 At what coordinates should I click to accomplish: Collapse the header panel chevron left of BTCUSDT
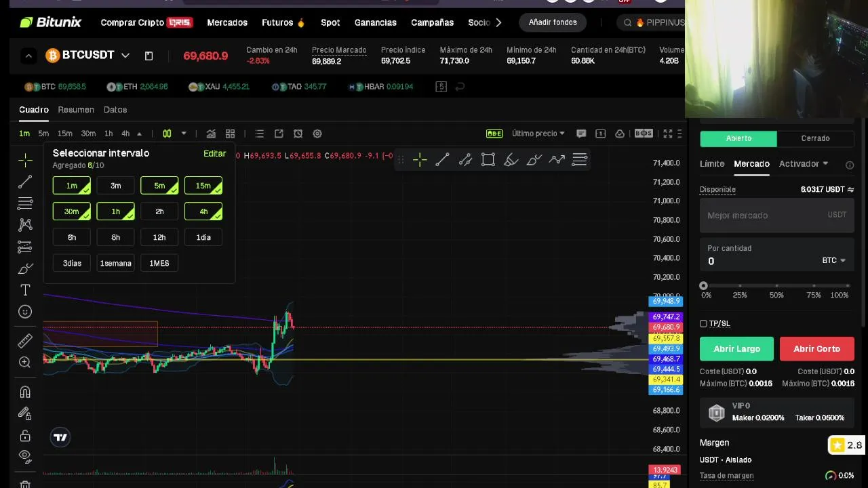pos(28,56)
